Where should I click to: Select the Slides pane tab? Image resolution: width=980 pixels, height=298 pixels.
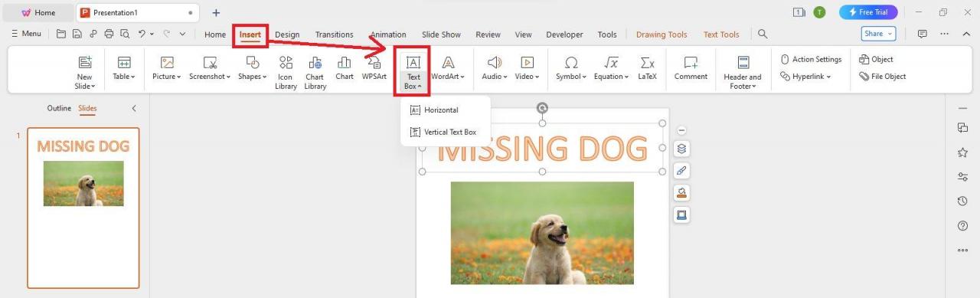(x=87, y=109)
